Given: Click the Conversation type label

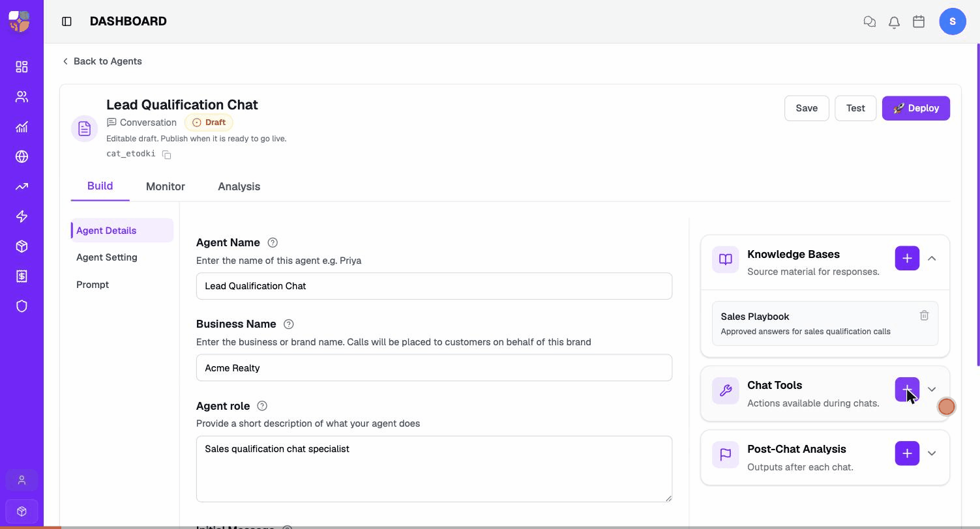Looking at the screenshot, I should pyautogui.click(x=141, y=122).
